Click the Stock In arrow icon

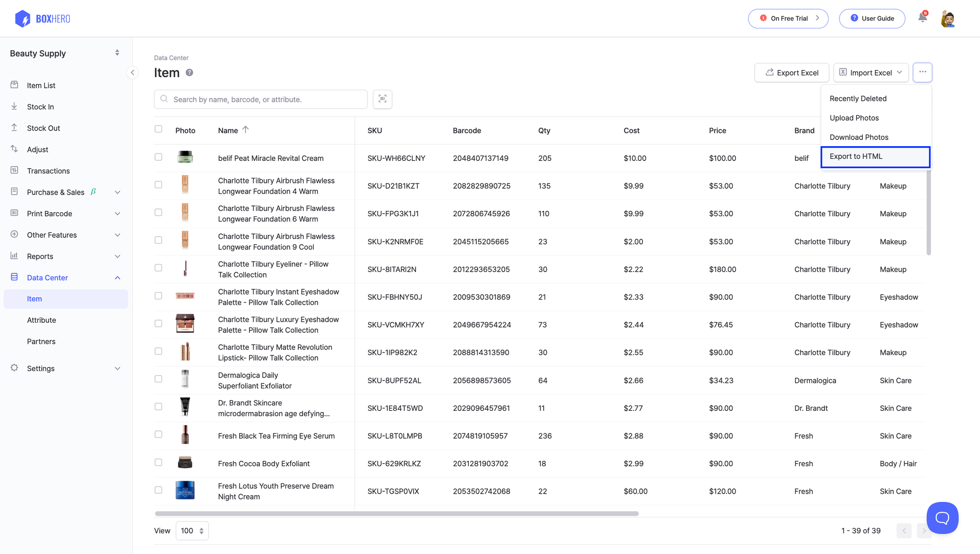click(x=14, y=106)
